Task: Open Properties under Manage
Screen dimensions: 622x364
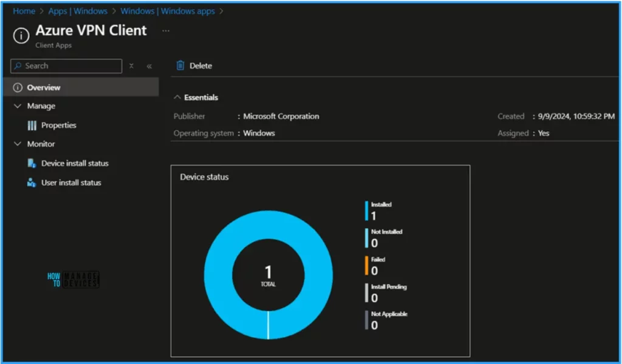Action: pos(59,125)
